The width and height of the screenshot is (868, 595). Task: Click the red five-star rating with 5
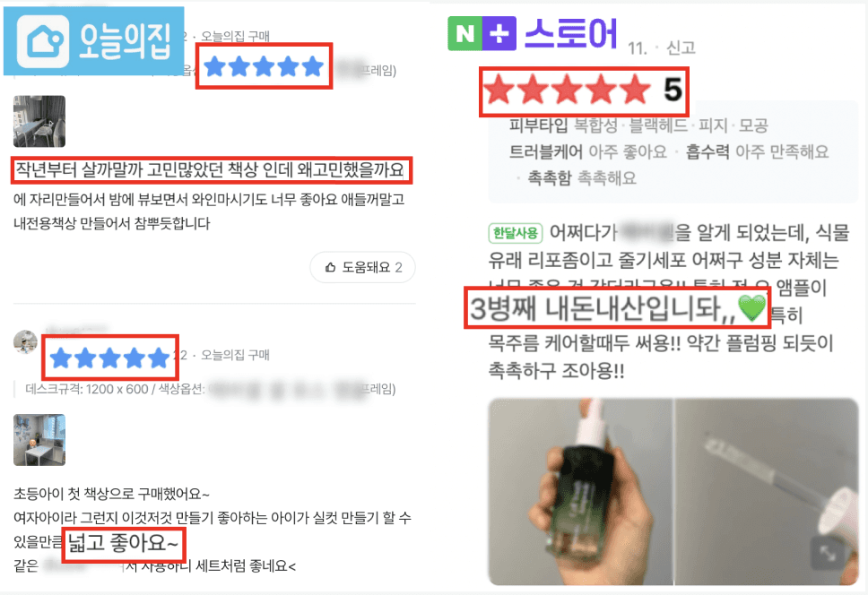click(584, 91)
